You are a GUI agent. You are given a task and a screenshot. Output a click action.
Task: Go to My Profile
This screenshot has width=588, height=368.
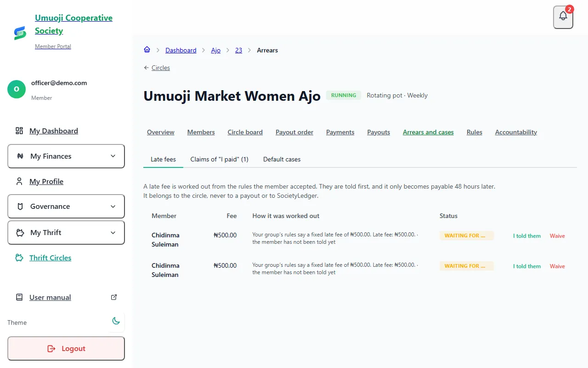coord(46,182)
